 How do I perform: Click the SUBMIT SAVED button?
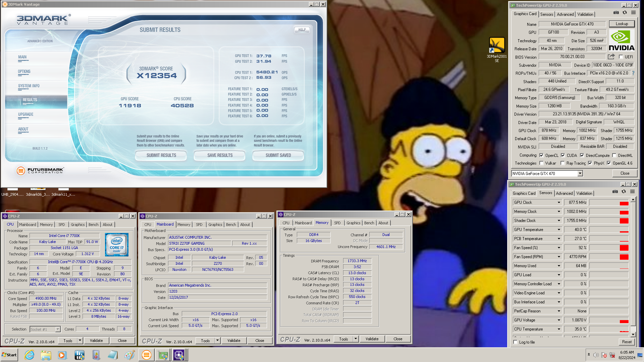[278, 155]
